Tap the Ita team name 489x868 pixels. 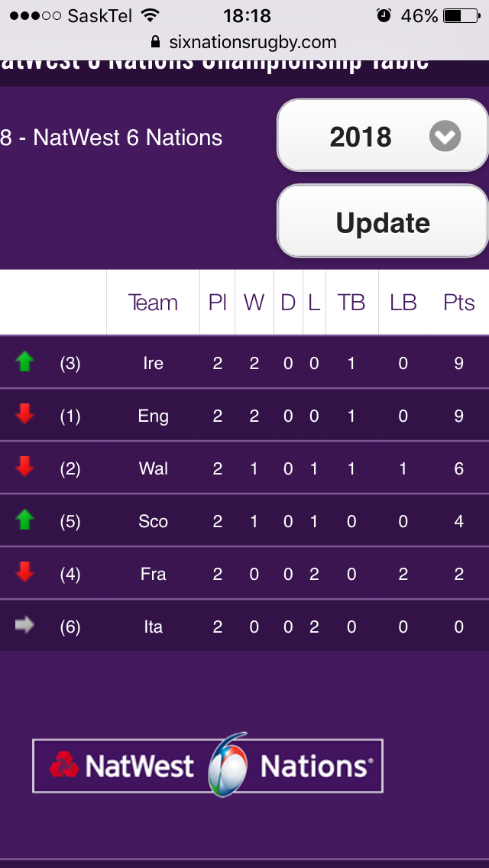click(x=153, y=627)
